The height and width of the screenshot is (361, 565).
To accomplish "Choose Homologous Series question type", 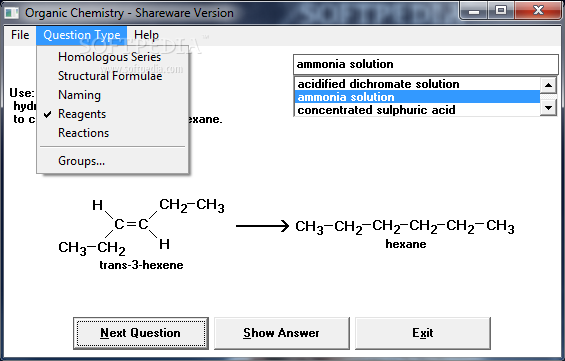I will (x=112, y=57).
